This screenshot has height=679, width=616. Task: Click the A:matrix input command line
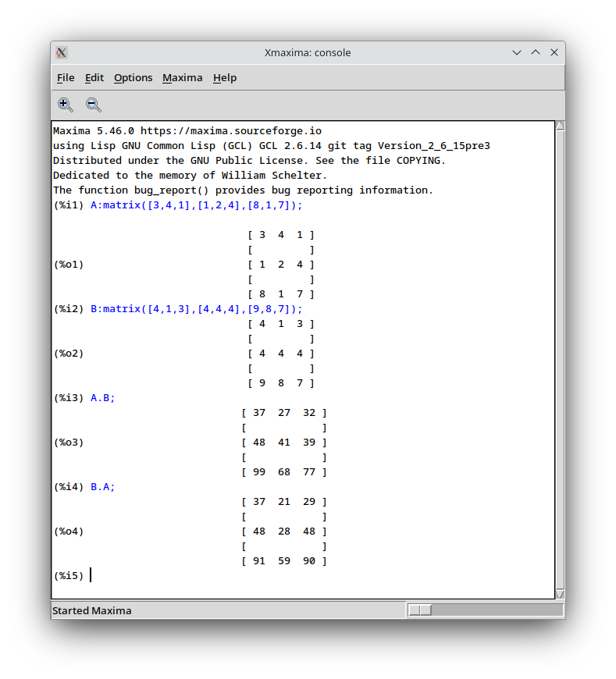pos(196,205)
